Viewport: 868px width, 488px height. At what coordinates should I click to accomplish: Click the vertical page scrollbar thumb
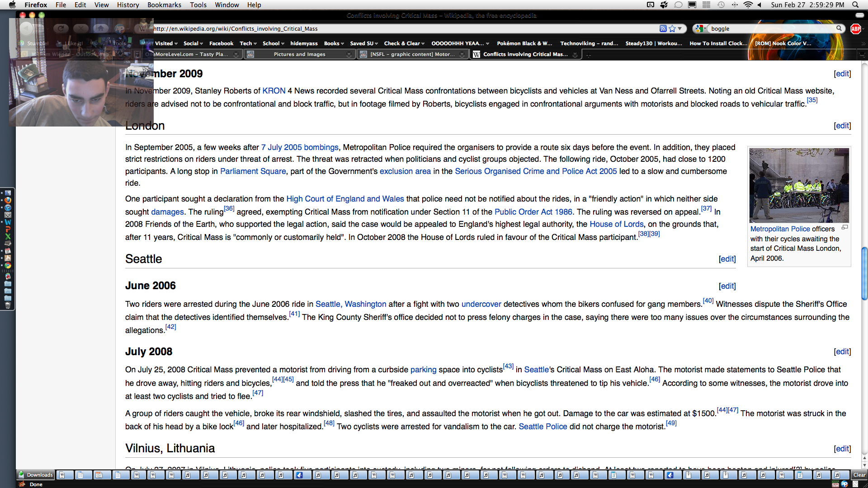click(864, 273)
